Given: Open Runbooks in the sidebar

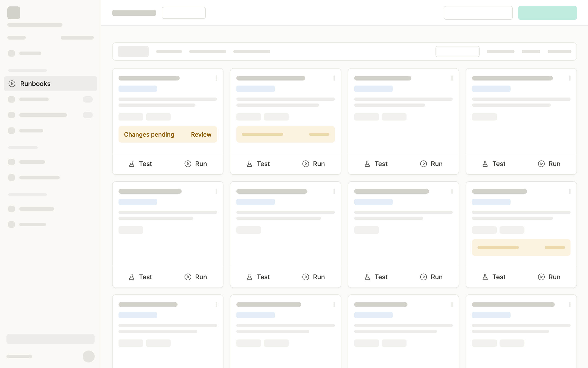Looking at the screenshot, I should pyautogui.click(x=50, y=84).
